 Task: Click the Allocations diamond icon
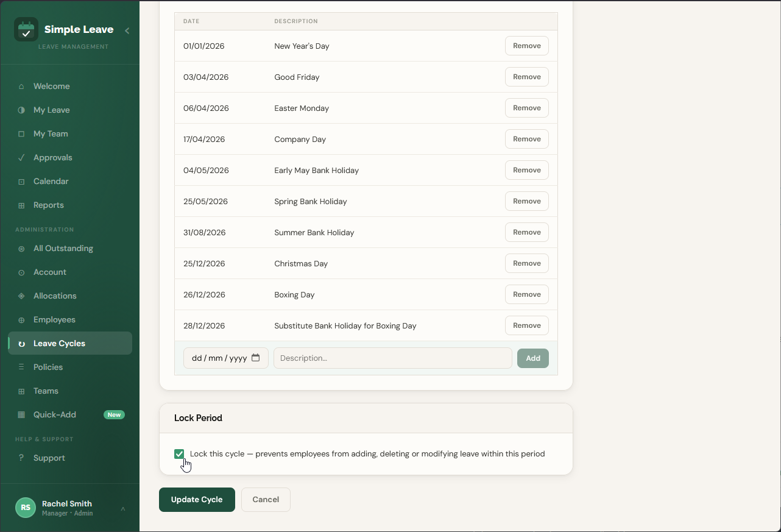[21, 296]
